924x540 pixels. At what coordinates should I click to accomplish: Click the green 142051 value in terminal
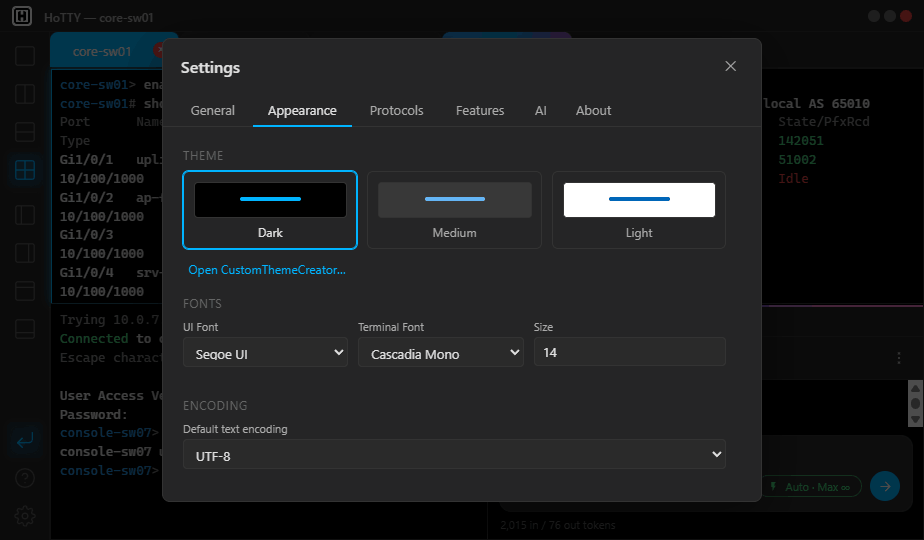point(801,141)
